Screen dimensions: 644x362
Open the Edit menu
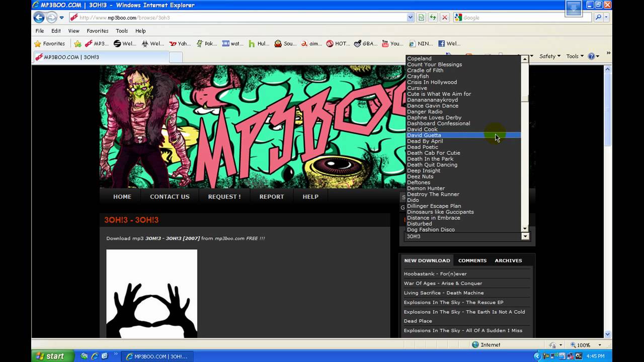tap(56, 31)
